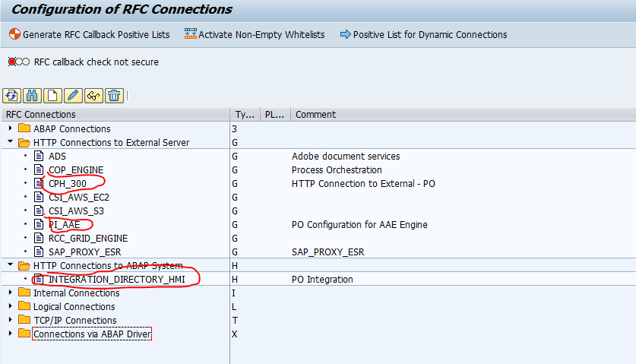
Task: Expand Connections via ABAP Driver node
Action: pos(11,333)
